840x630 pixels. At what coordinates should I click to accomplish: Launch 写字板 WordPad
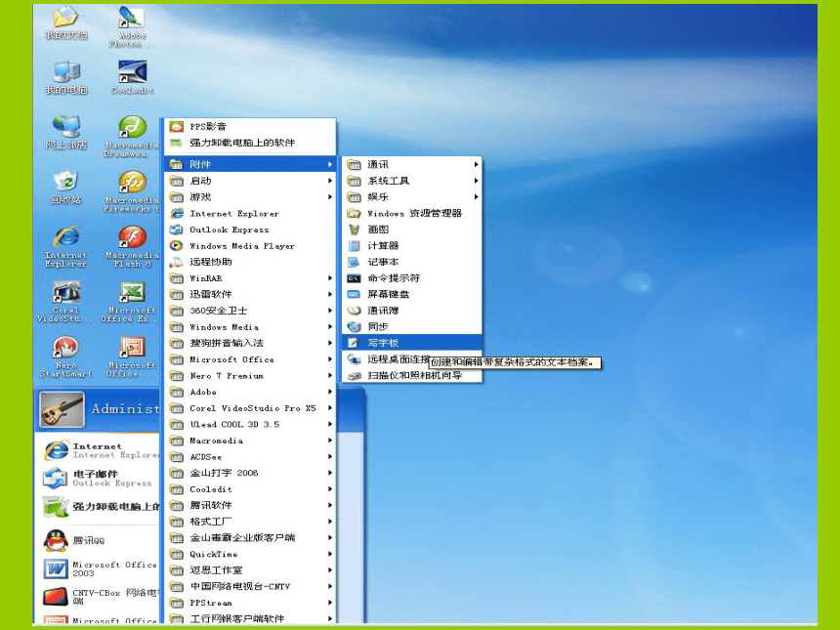click(412, 343)
